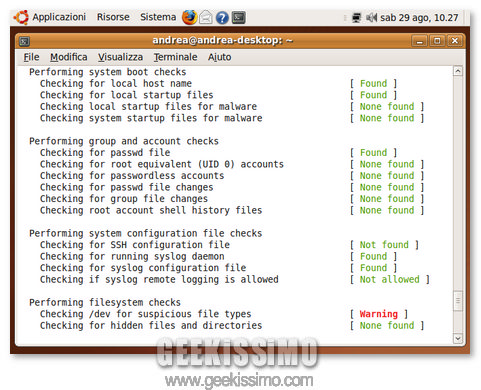
Task: Click the scrollbar up arrow
Action: coord(458,71)
